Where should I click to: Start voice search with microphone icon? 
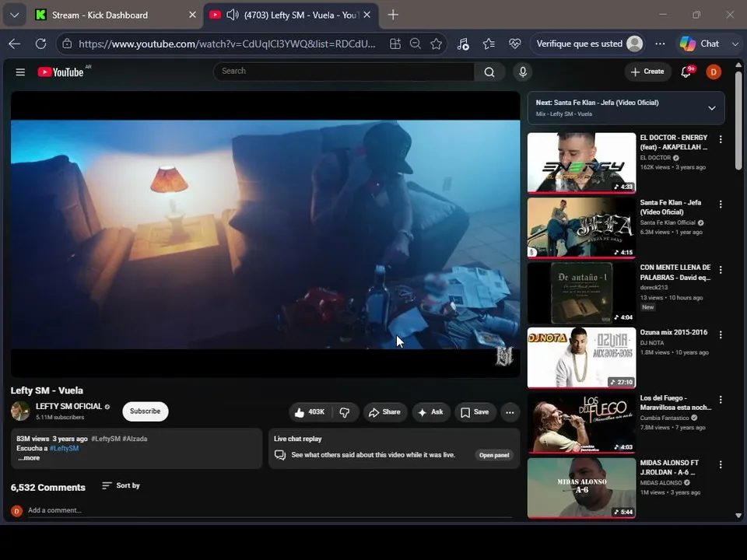coord(523,72)
